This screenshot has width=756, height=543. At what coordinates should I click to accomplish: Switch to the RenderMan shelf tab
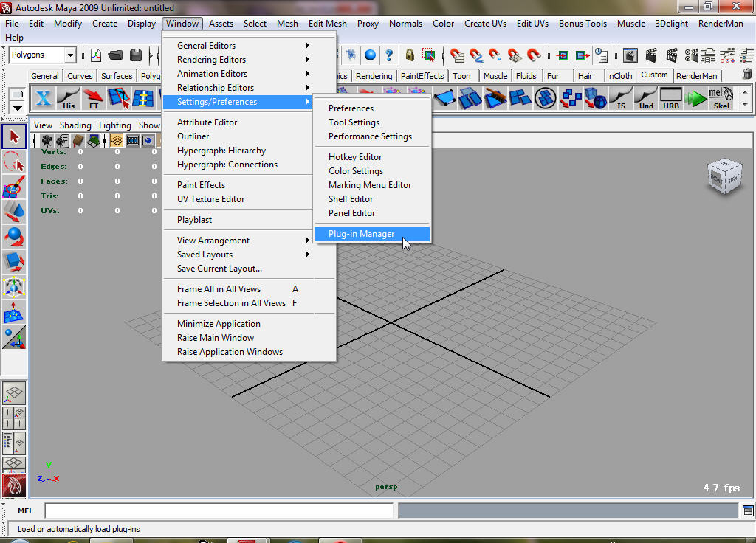[x=696, y=76]
